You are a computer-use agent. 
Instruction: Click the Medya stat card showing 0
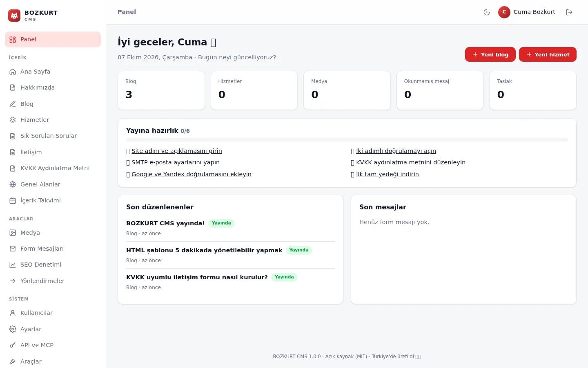tap(347, 90)
